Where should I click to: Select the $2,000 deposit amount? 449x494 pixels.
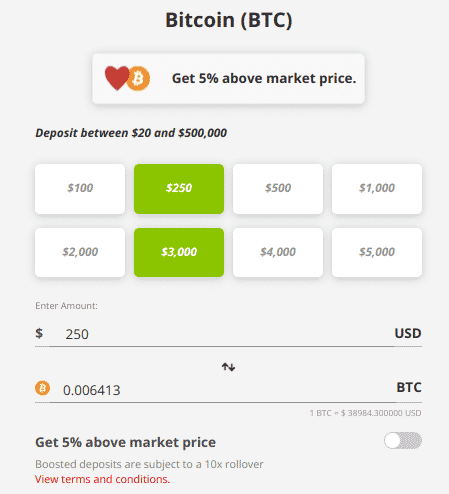click(x=80, y=252)
